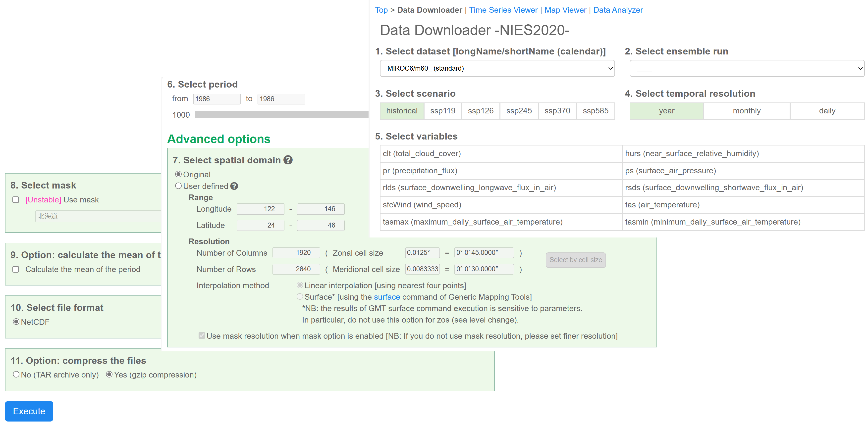
Task: Select variable rlds longwave flux
Action: tap(501, 188)
